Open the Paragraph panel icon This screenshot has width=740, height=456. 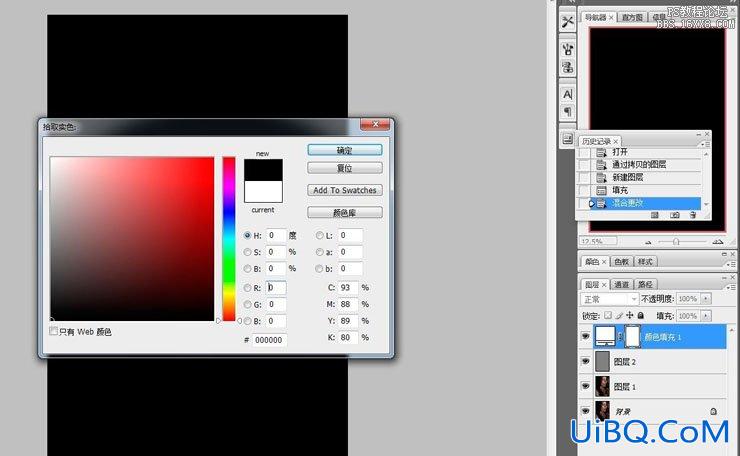pos(567,112)
